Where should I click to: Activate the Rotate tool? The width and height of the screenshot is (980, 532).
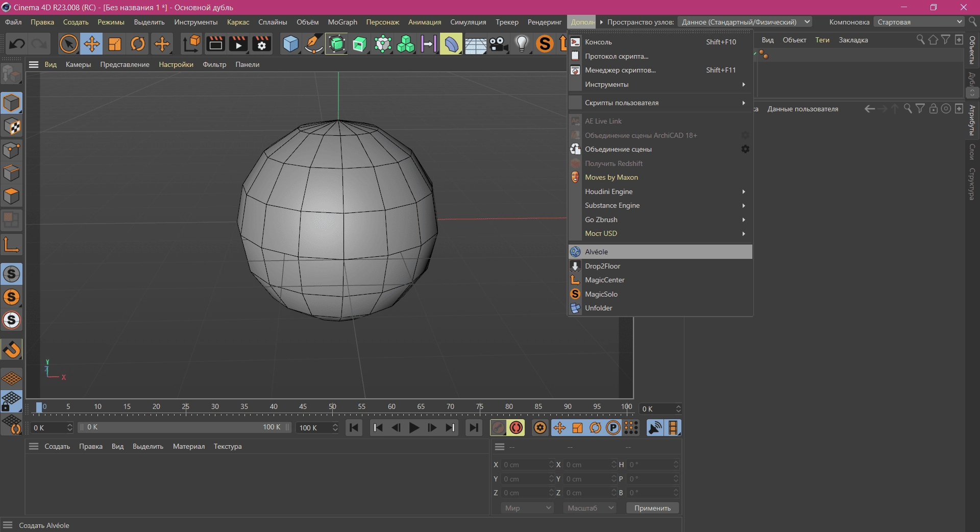[138, 44]
